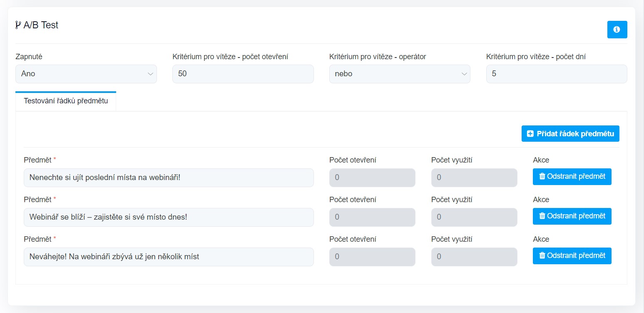Click the Zapnuté label

[29, 57]
